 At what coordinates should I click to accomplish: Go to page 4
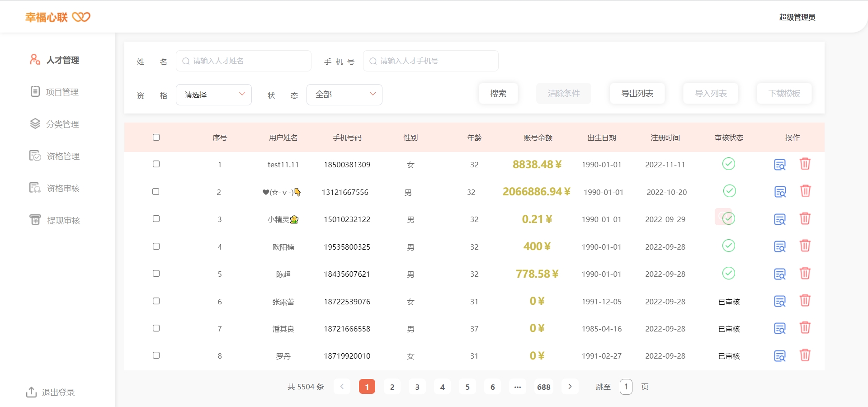442,387
